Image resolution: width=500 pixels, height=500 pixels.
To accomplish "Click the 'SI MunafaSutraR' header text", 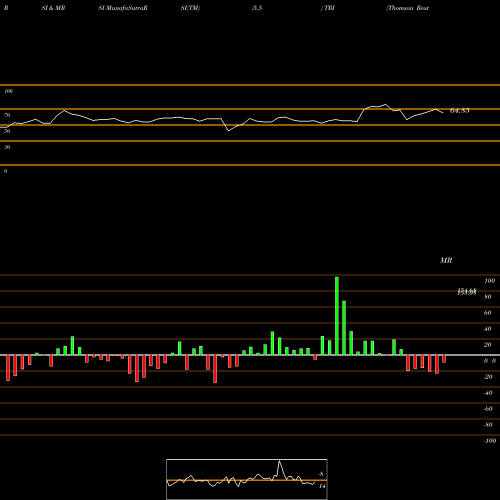I will (x=123, y=8).
